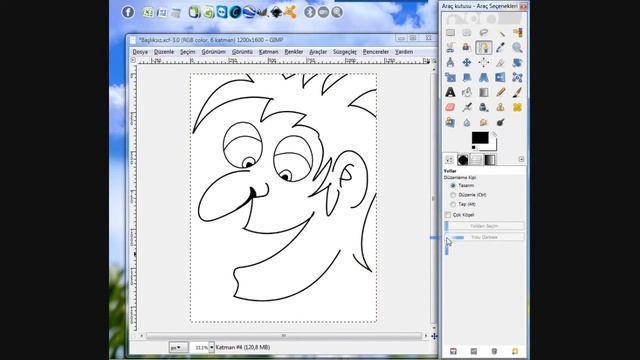Select the Heal tool
This screenshot has width=640, height=360.
pyautogui.click(x=517, y=107)
